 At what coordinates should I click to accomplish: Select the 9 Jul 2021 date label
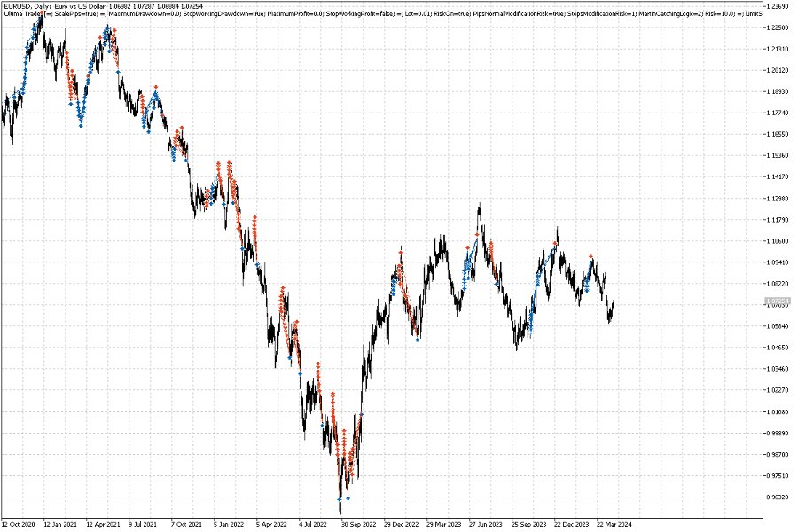tap(143, 524)
